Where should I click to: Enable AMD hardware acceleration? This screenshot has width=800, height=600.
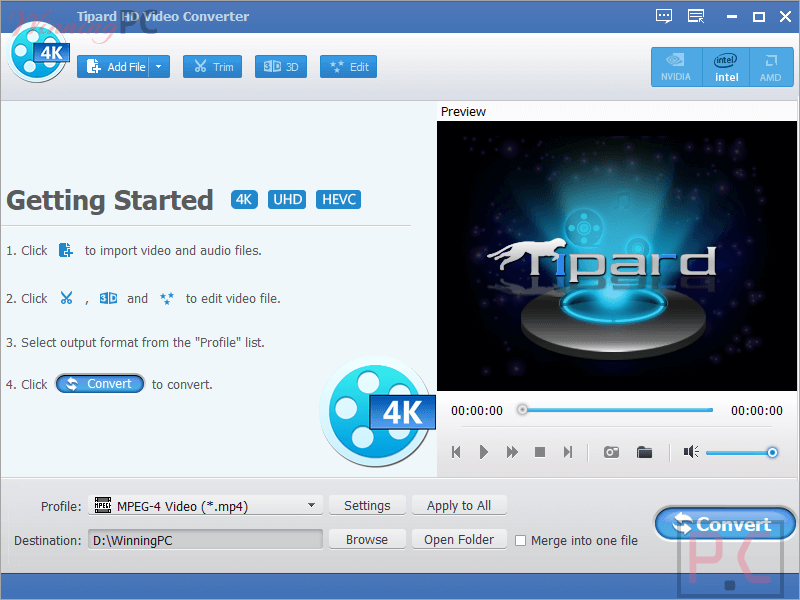pos(771,66)
